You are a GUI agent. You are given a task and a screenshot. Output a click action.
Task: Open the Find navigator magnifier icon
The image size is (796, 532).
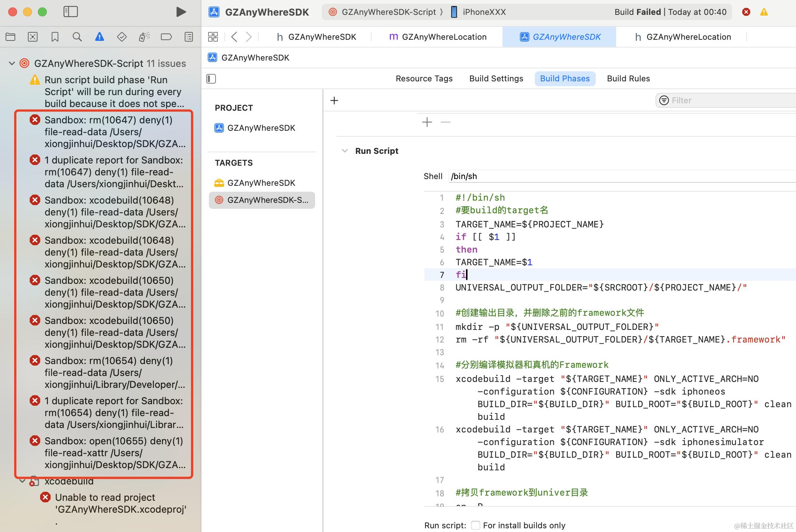tap(77, 37)
